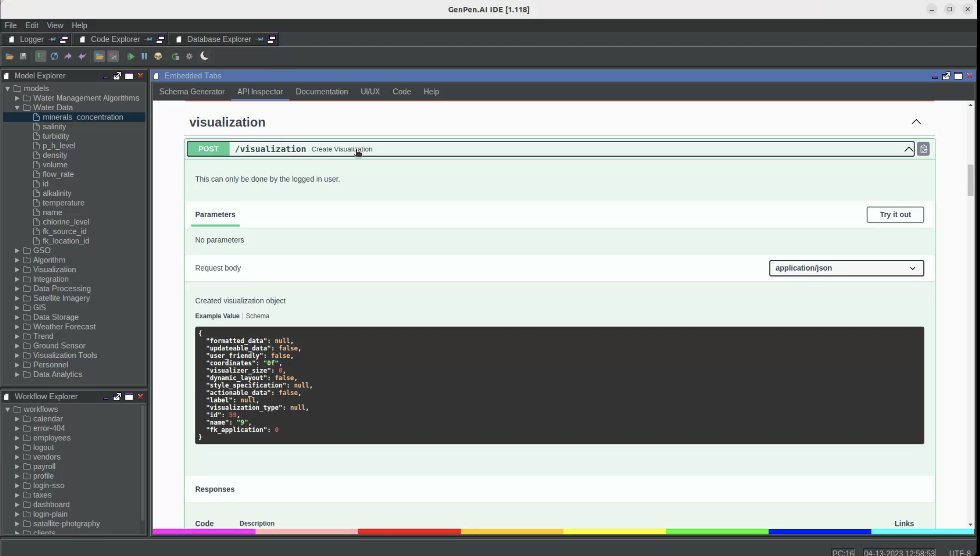Open the Edit menu

(32, 25)
